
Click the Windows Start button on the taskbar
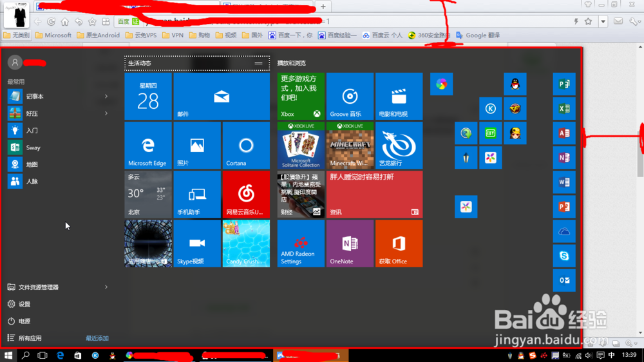8,356
